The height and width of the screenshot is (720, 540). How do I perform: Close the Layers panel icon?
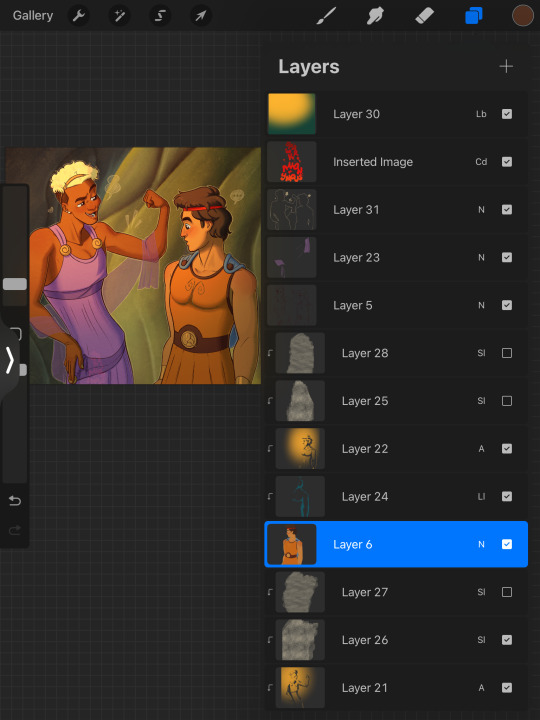(x=473, y=16)
